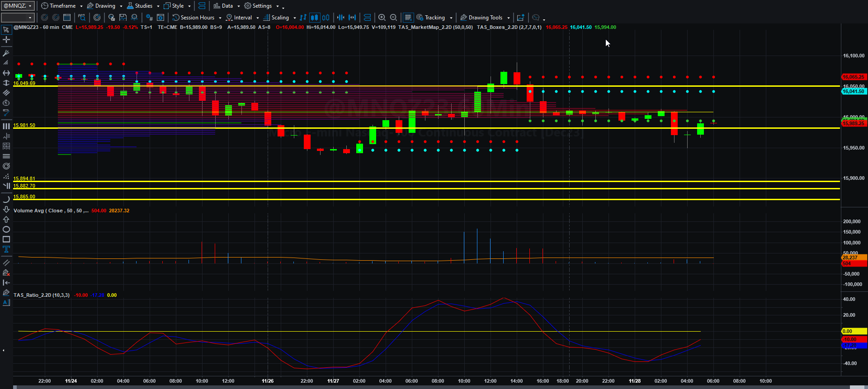
Task: Choose the rectangle drawing tool
Action: click(6, 239)
